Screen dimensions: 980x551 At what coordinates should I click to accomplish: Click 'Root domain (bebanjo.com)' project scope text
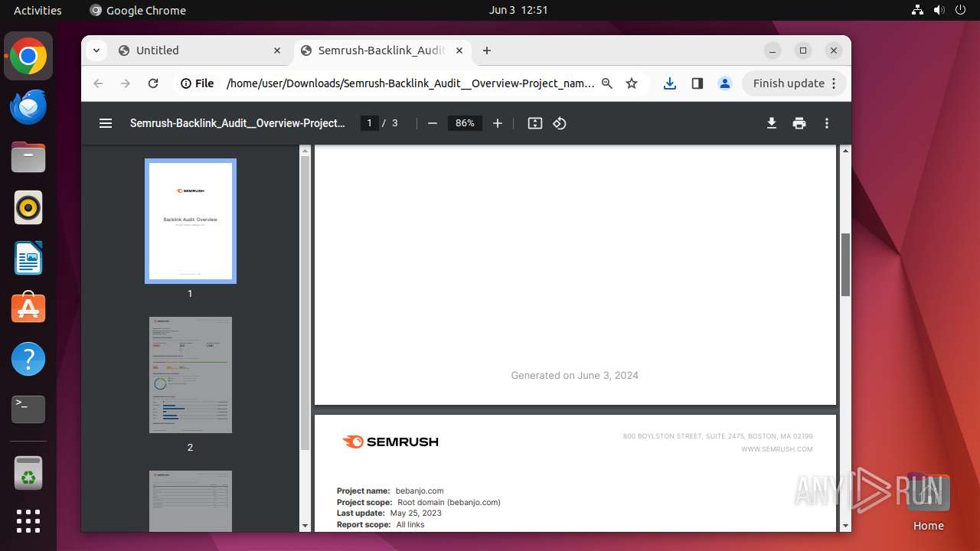click(x=449, y=502)
